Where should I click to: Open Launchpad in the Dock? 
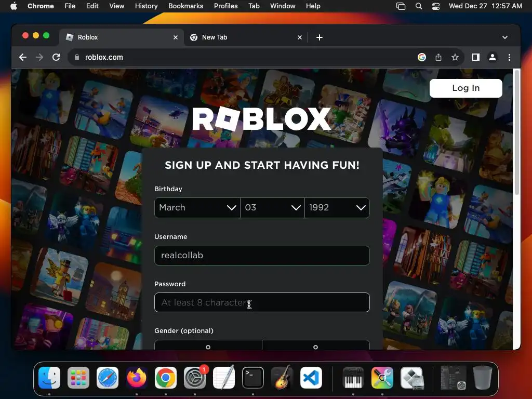78,378
